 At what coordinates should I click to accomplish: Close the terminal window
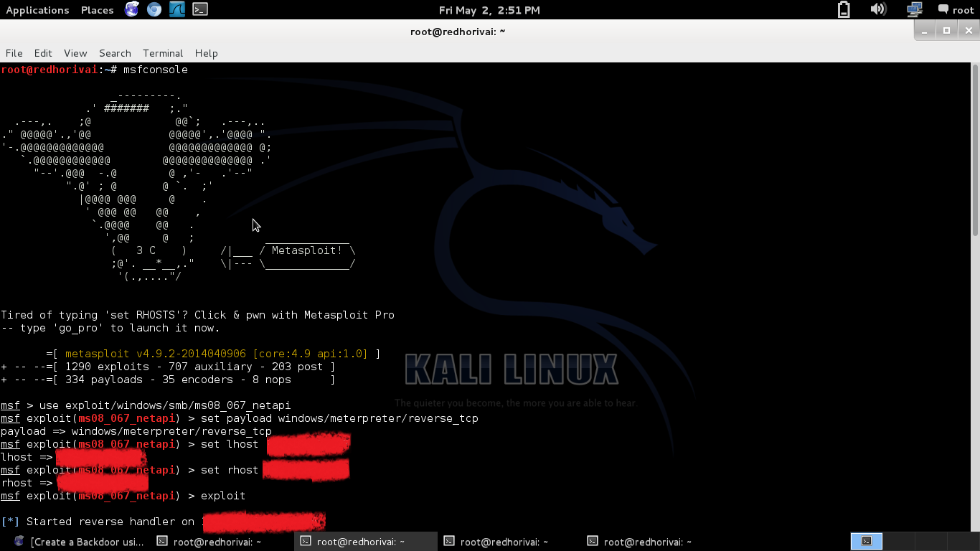tap(967, 30)
